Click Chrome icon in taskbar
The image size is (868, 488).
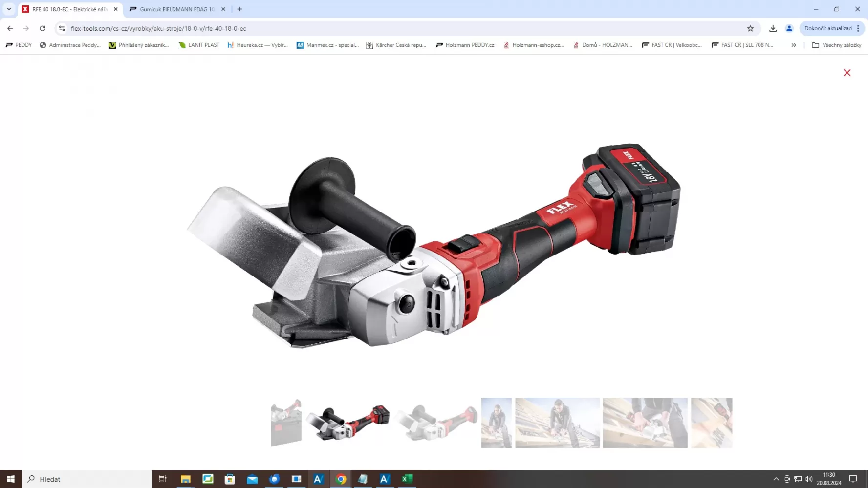coord(341,479)
